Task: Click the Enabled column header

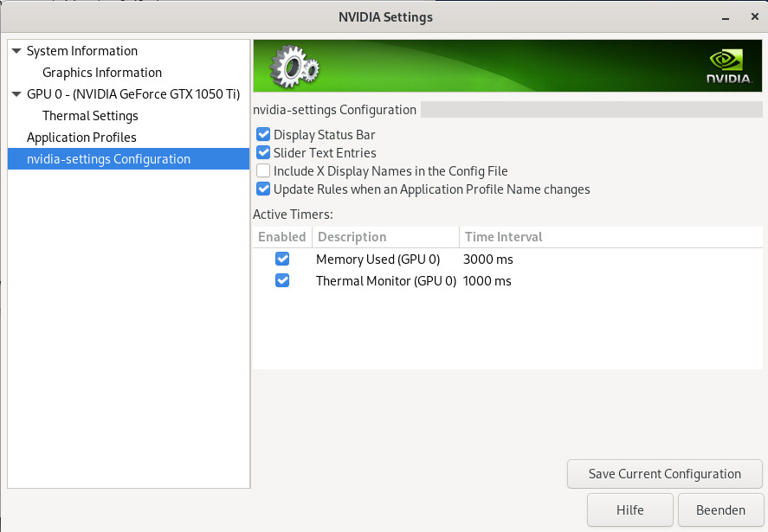Action: (x=282, y=237)
